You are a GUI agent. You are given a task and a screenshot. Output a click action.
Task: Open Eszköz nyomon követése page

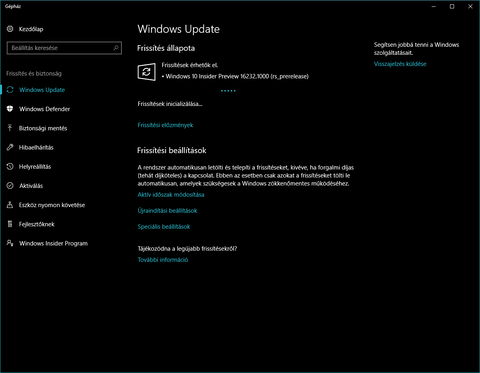coord(52,205)
